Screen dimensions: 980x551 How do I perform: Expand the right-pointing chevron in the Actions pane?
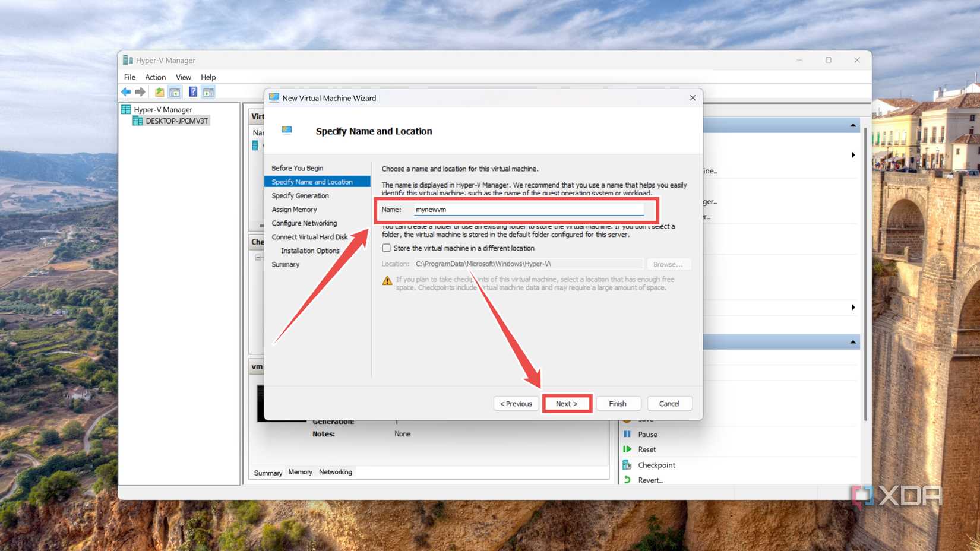(x=853, y=155)
